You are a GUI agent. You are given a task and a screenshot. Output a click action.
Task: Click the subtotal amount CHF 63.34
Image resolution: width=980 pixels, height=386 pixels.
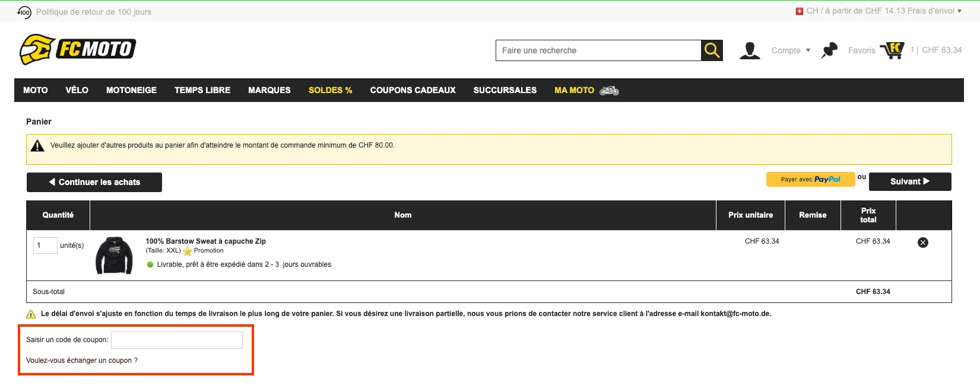[873, 292]
